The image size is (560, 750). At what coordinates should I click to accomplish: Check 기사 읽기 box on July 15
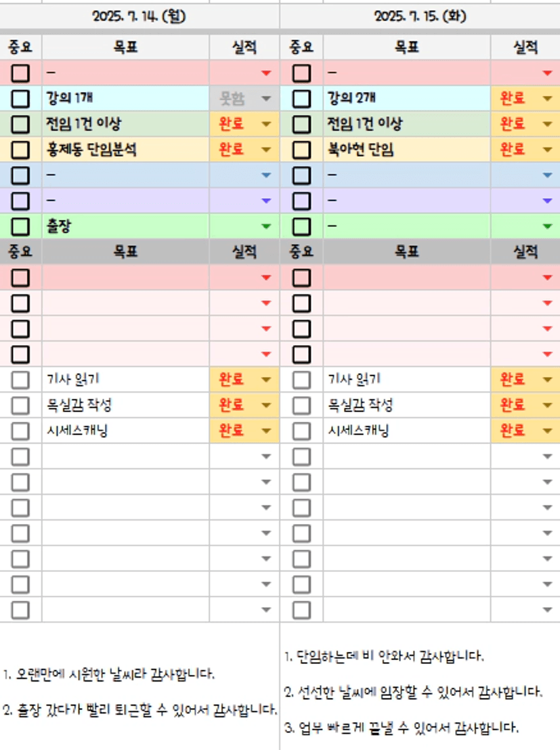point(301,380)
